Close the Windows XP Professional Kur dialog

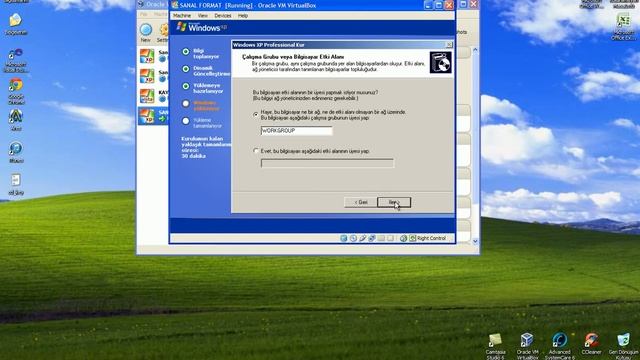(x=449, y=45)
